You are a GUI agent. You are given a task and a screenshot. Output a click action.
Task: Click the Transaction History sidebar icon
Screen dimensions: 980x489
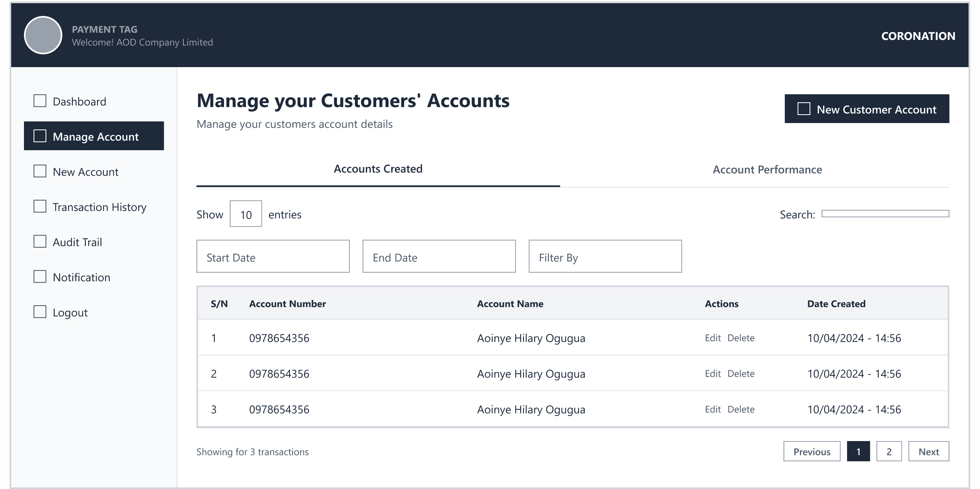point(40,206)
